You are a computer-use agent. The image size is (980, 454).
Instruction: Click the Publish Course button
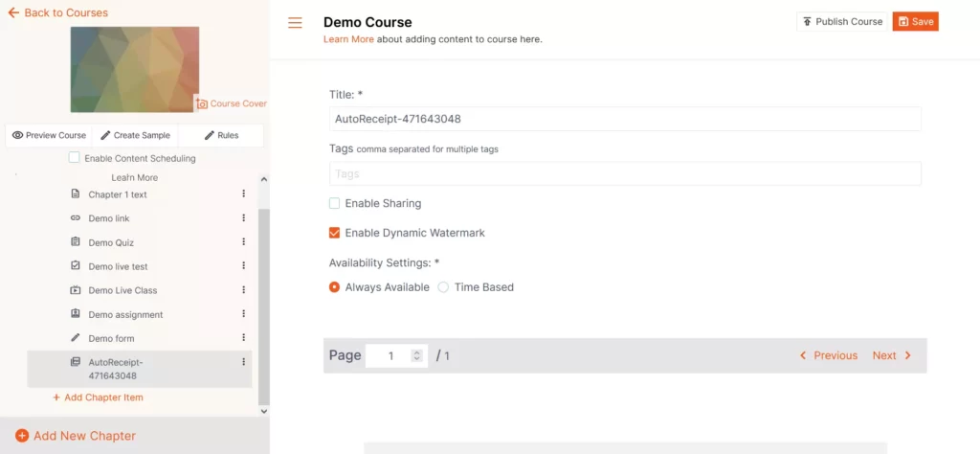[x=842, y=21]
